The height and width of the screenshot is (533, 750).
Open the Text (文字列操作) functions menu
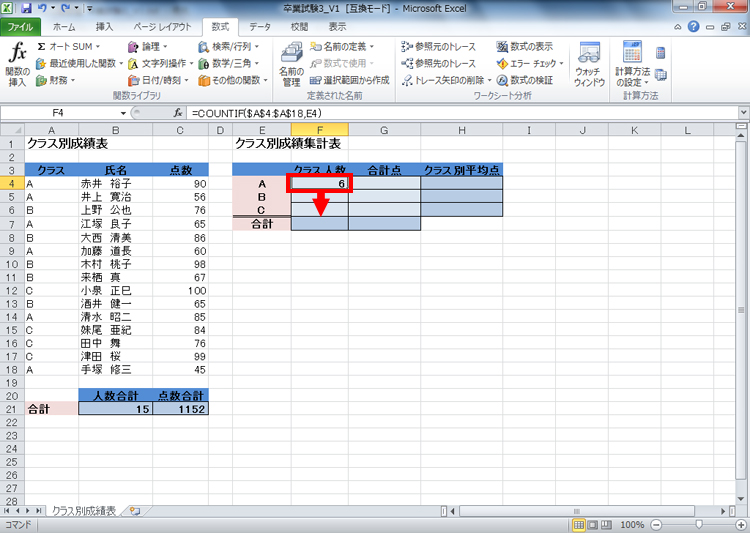(x=160, y=63)
